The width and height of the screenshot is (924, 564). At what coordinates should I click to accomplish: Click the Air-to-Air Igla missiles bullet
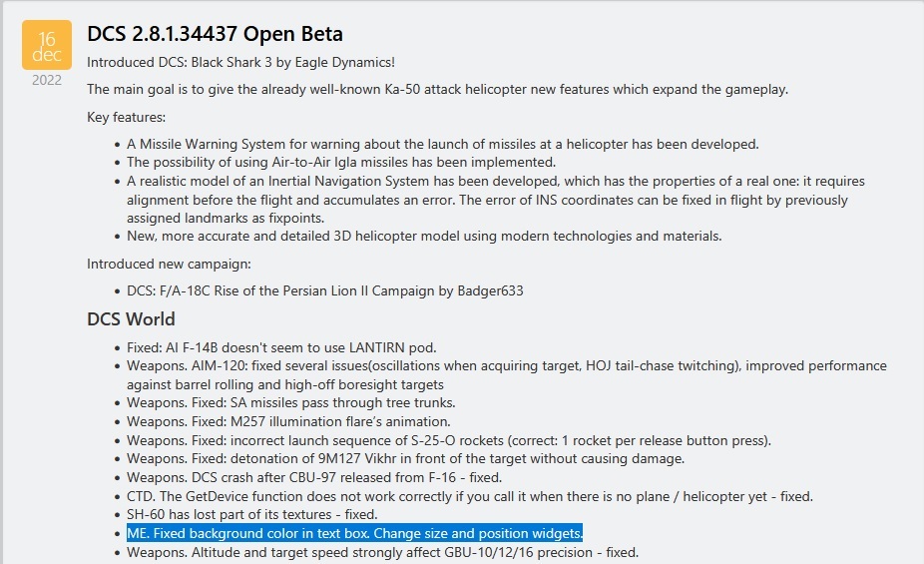pos(340,162)
